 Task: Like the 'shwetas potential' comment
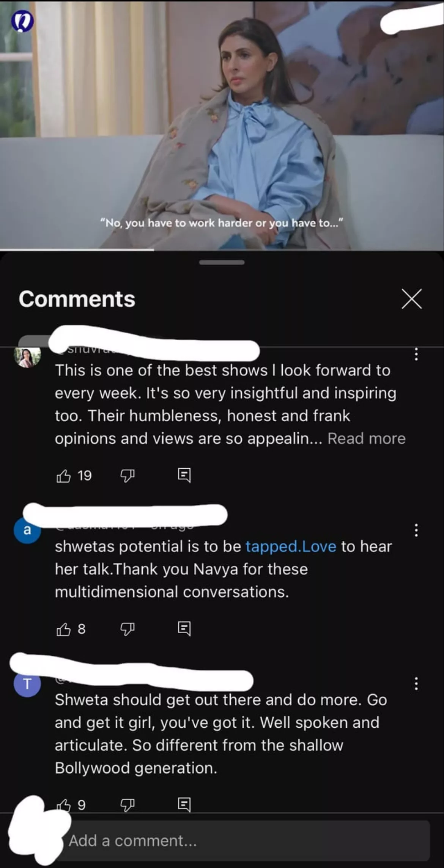click(63, 629)
